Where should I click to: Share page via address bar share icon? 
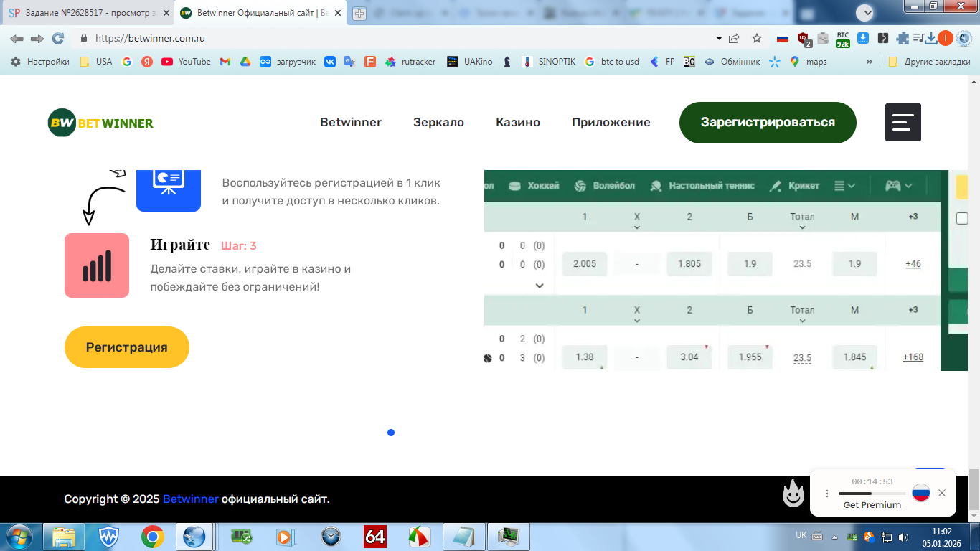(735, 39)
